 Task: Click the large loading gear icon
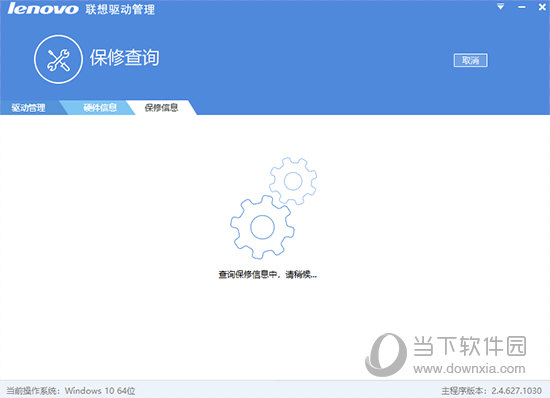(x=262, y=227)
